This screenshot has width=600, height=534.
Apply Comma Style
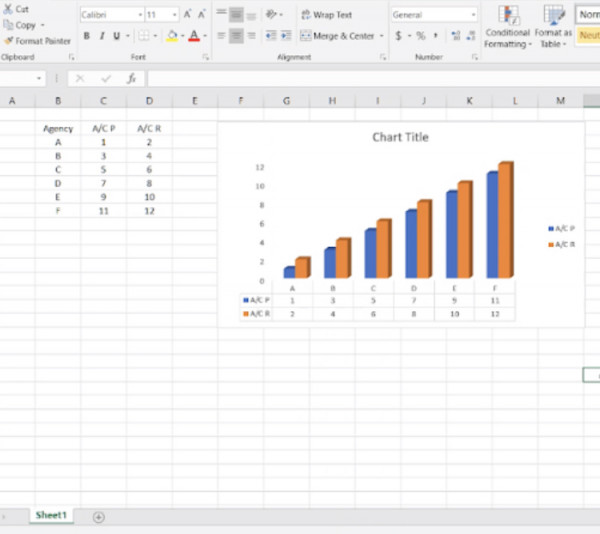435,36
